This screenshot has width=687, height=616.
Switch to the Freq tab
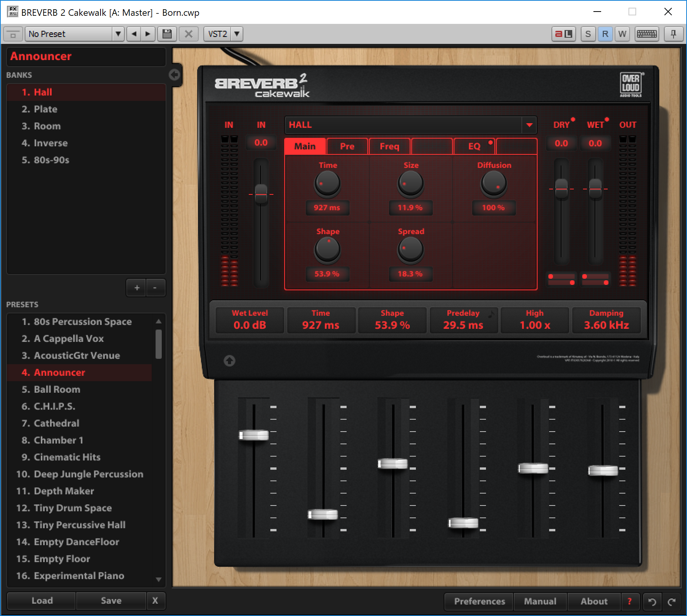coord(389,146)
